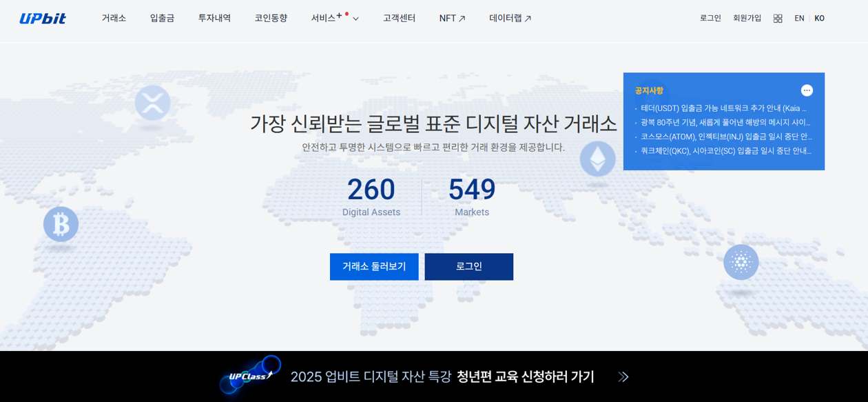Screen dimensions: 868x402
Task: Open the apps grid icon in header
Action: (x=778, y=19)
